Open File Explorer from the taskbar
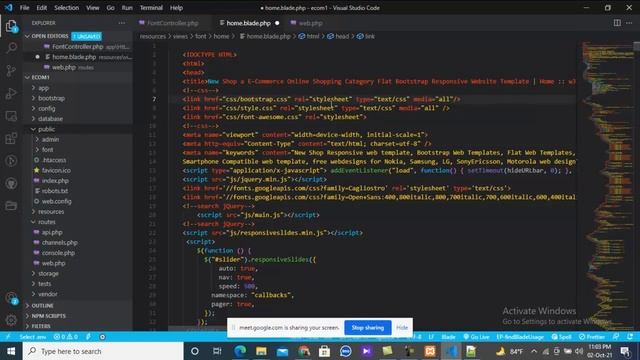The width and height of the screenshot is (640, 360). (261, 351)
